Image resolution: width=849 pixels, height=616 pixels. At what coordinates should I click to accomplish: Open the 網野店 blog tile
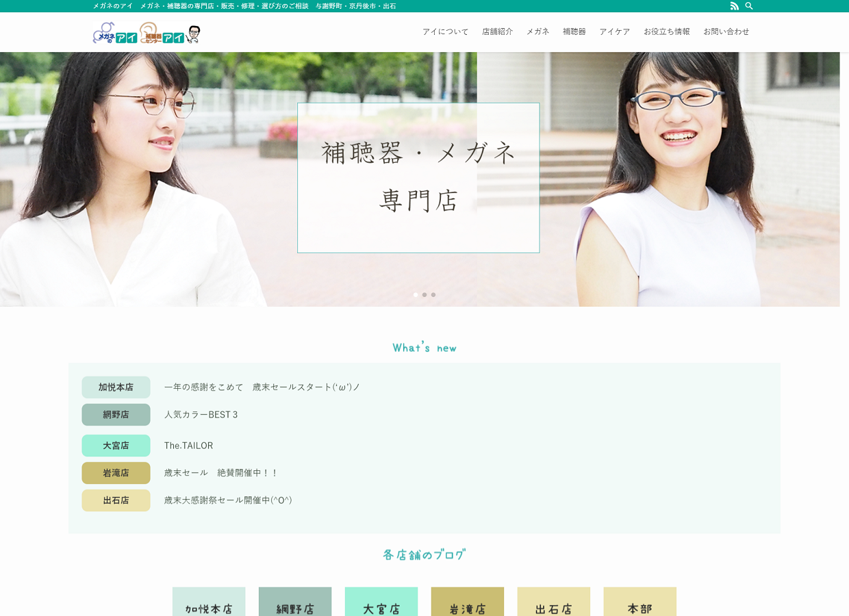[295, 603]
